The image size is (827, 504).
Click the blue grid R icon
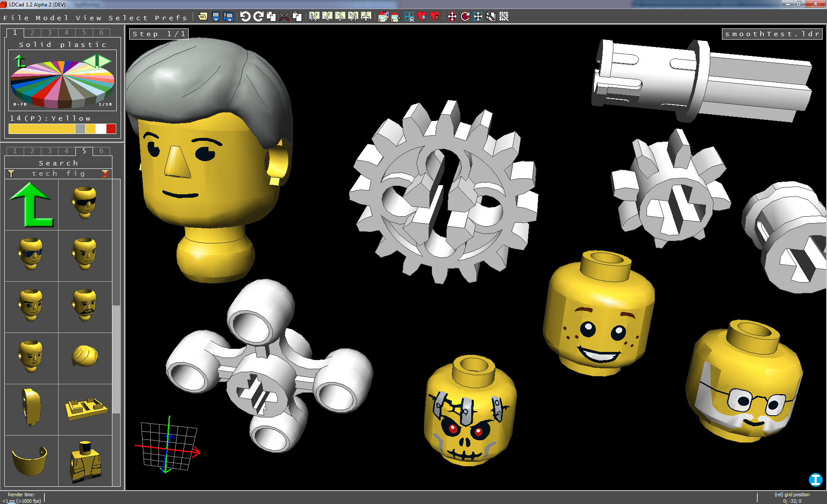coord(409,17)
